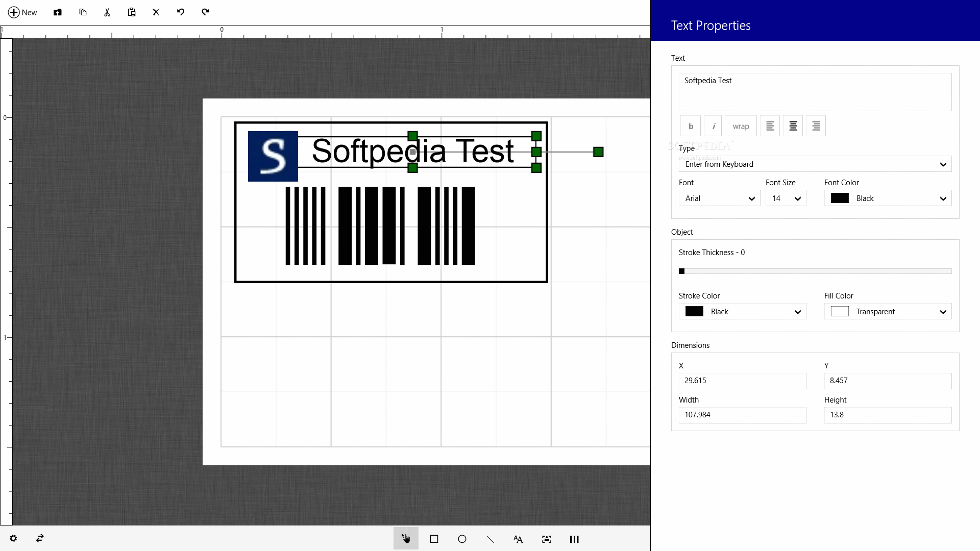The image size is (980, 551).
Task: Click top-right resize handle of text box
Action: (x=536, y=136)
